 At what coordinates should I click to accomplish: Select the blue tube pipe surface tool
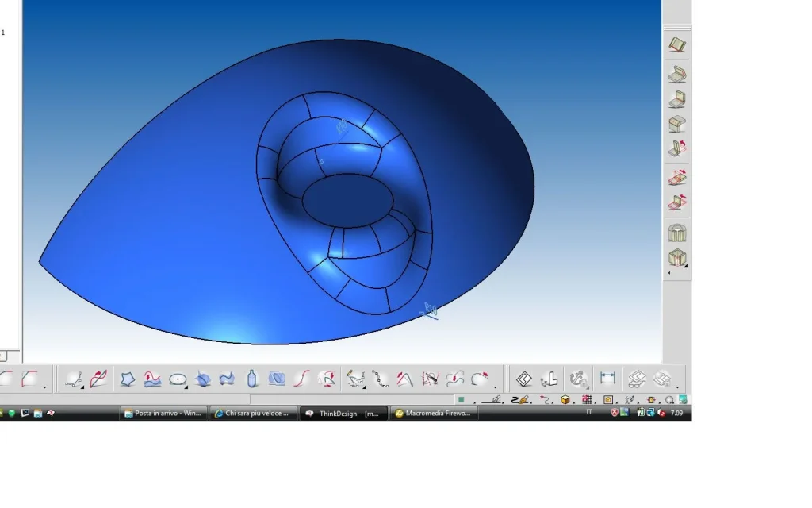tap(277, 379)
